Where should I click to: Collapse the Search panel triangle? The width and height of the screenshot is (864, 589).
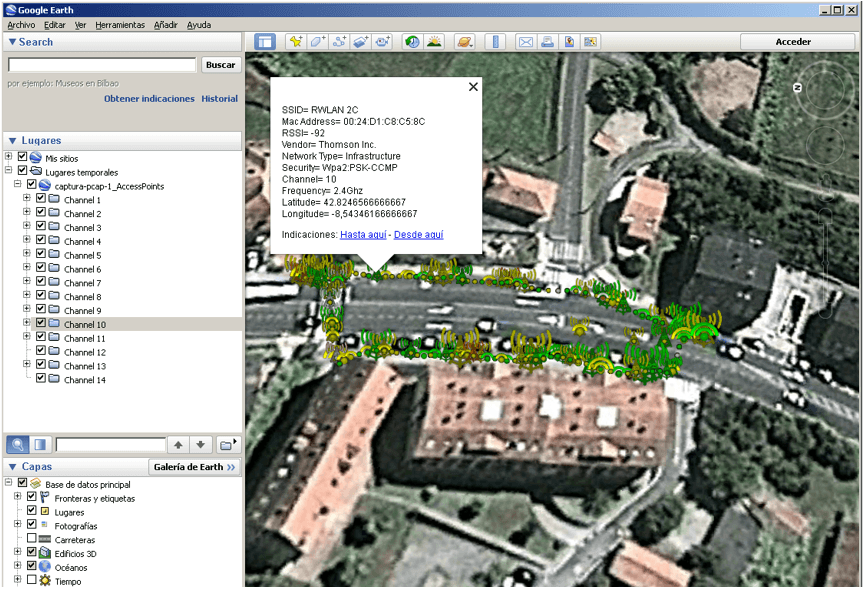click(x=12, y=42)
